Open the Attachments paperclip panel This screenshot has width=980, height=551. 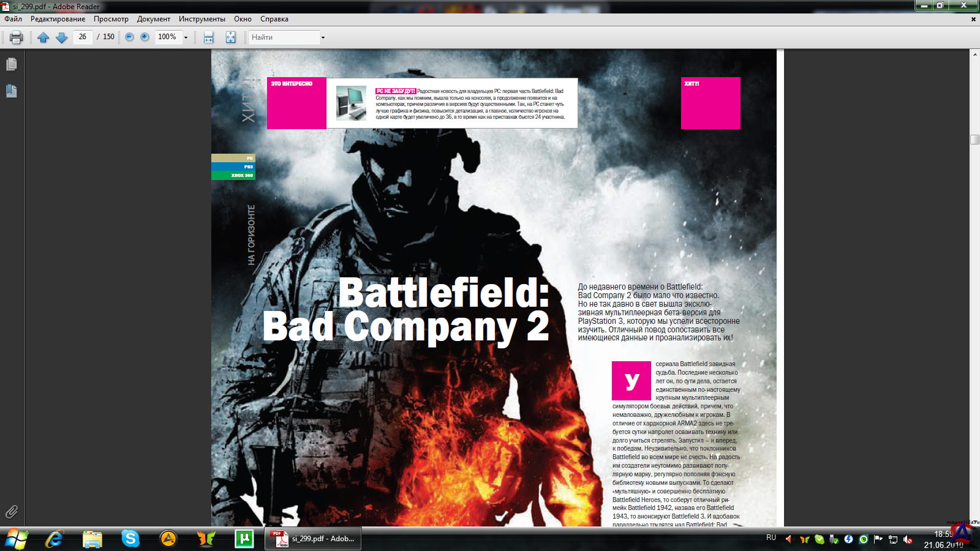point(12,512)
